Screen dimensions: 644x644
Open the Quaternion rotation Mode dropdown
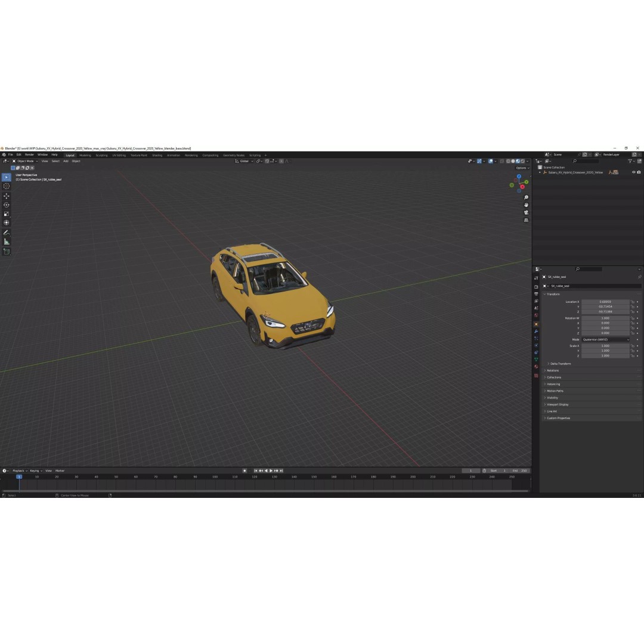click(x=605, y=340)
